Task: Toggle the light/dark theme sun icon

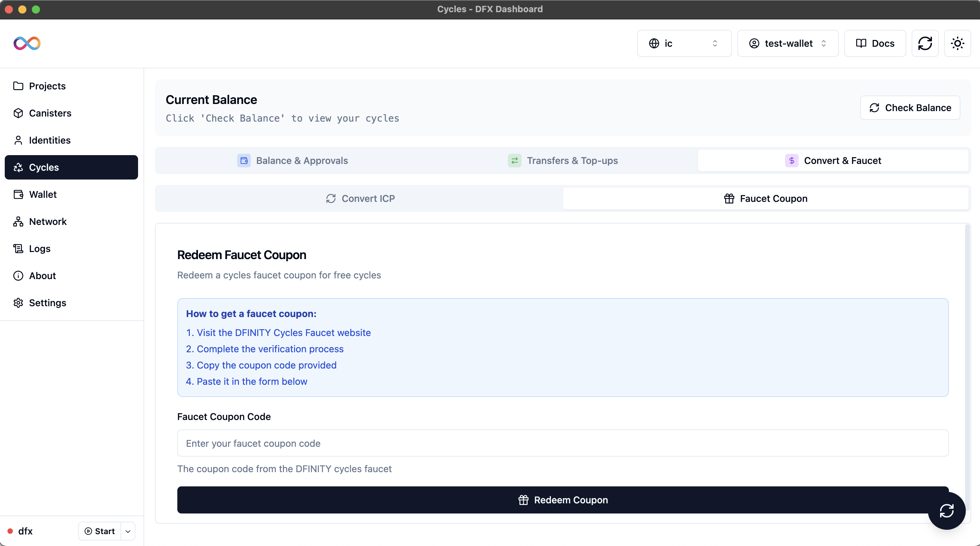Action: 957,43
